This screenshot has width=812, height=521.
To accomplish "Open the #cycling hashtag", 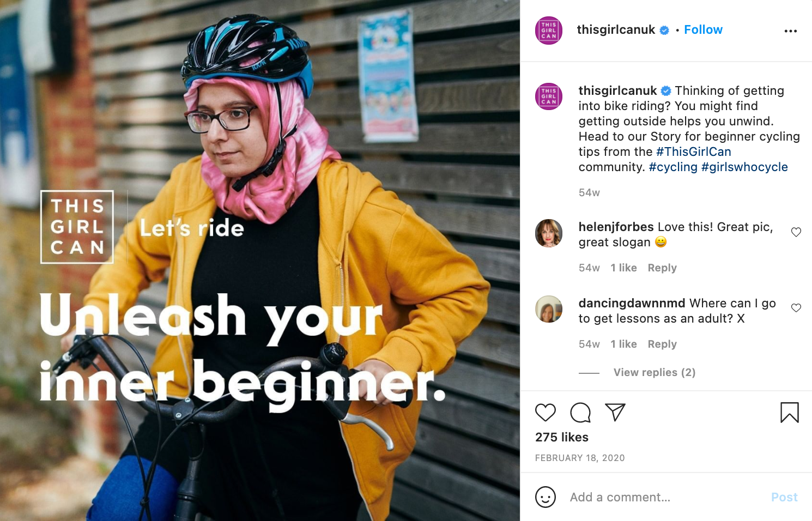I will coord(673,167).
